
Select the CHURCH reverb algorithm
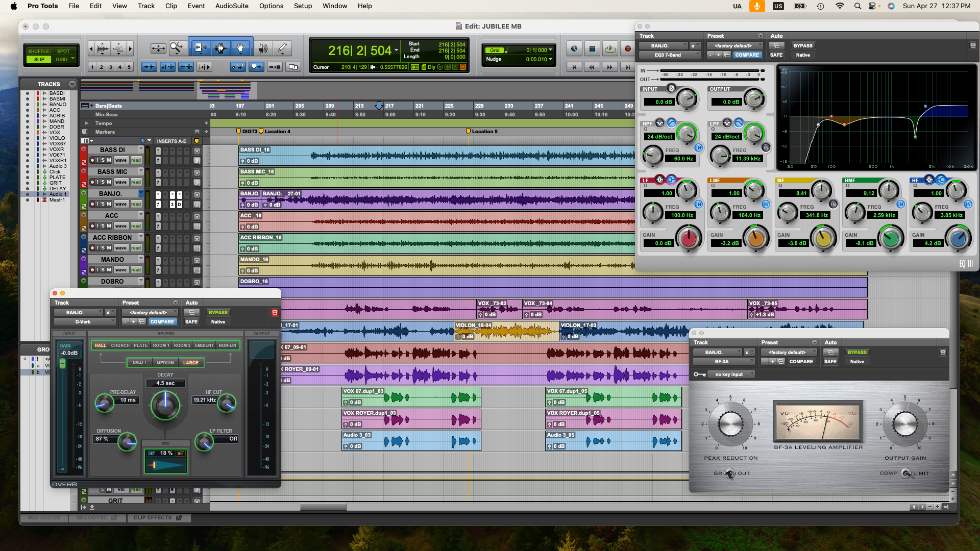pyautogui.click(x=120, y=345)
